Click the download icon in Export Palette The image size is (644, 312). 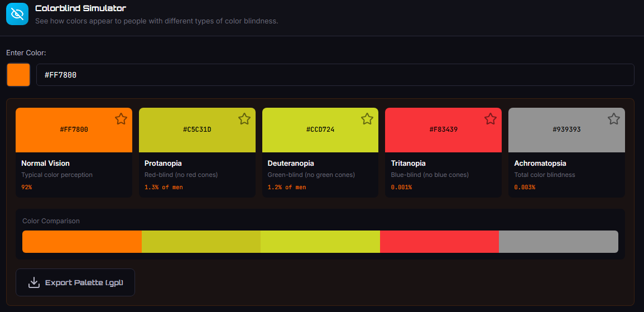(34, 282)
